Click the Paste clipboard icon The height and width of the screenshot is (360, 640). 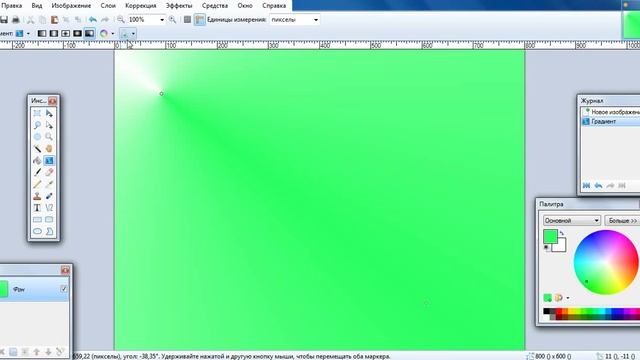point(54,20)
